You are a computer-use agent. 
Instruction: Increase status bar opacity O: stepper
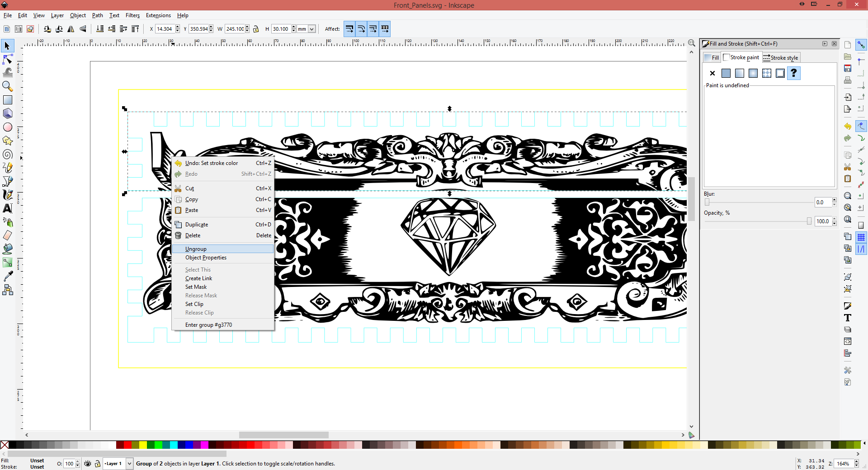pos(78,462)
